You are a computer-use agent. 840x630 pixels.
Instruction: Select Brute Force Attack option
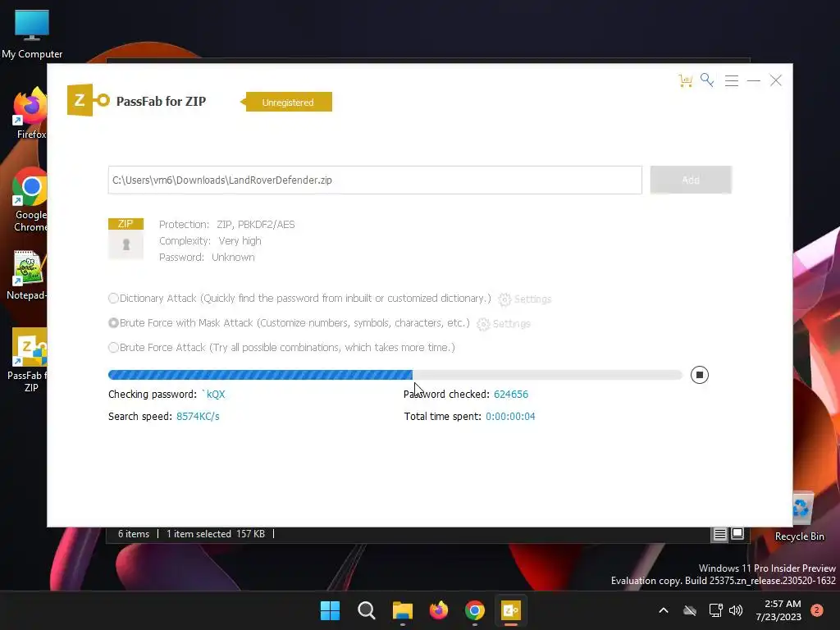pyautogui.click(x=113, y=348)
